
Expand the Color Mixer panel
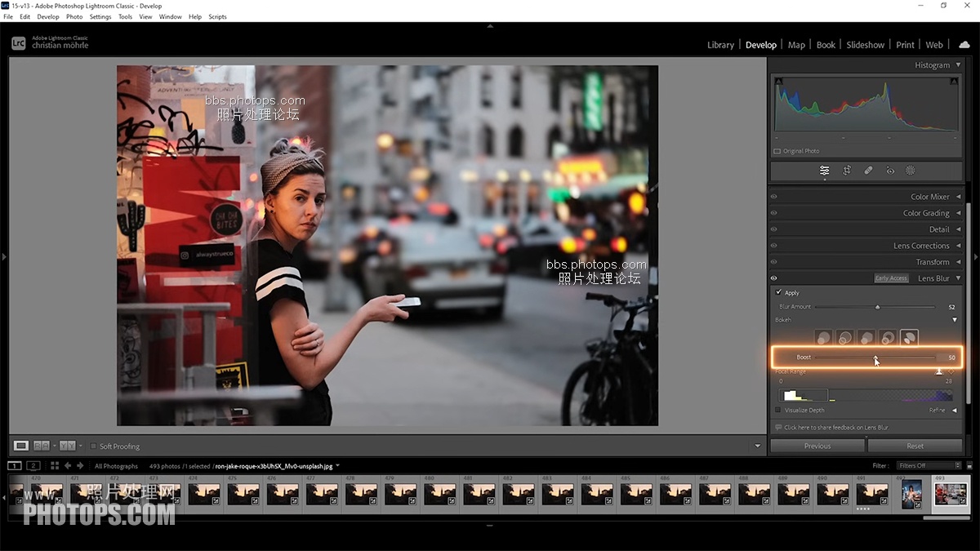coord(958,197)
